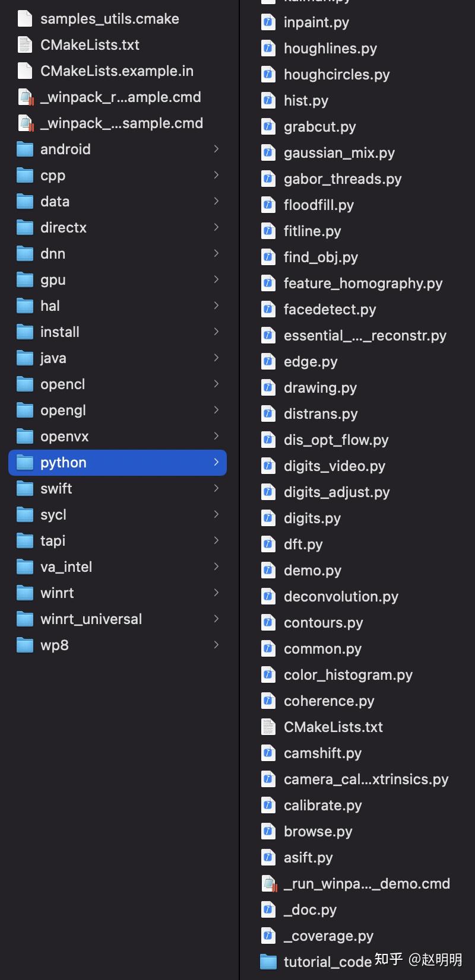The height and width of the screenshot is (980, 475).
Task: Click the facedetect.py file icon
Action: click(268, 309)
